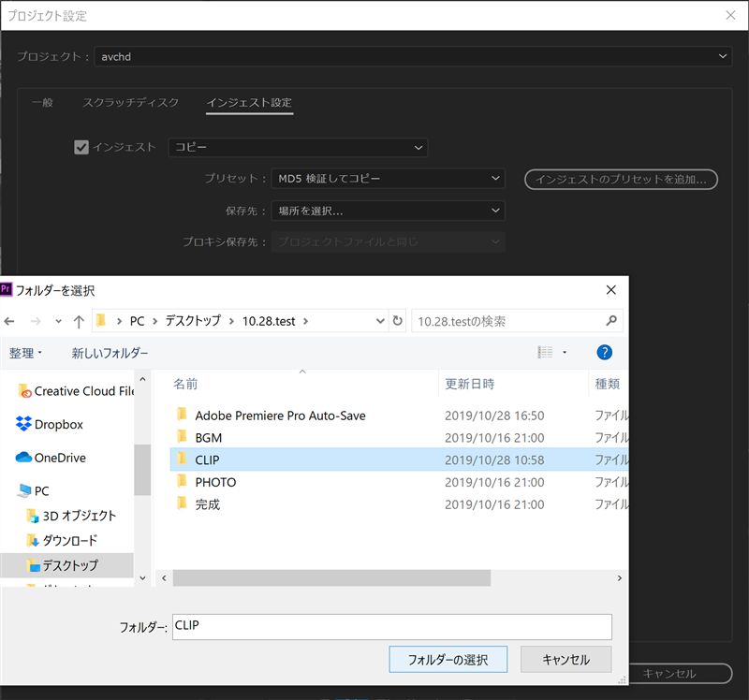Click the back navigation arrow
The image size is (749, 700).
pyautogui.click(x=11, y=321)
